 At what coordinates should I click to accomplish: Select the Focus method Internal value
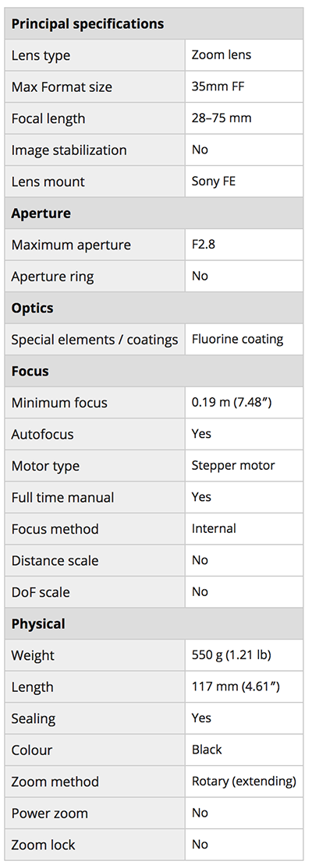click(214, 528)
